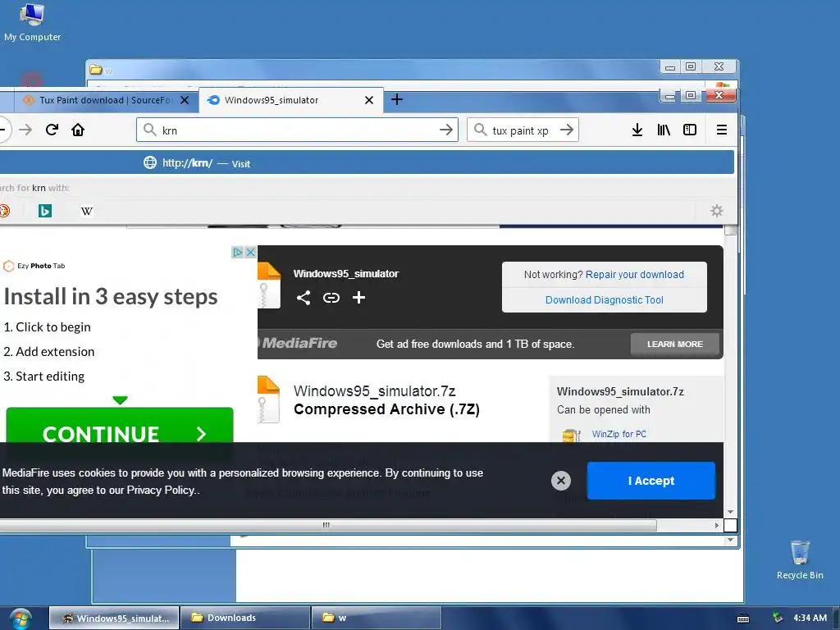This screenshot has width=840, height=630.
Task: Toggle the sidebar view icon
Action: 689,130
